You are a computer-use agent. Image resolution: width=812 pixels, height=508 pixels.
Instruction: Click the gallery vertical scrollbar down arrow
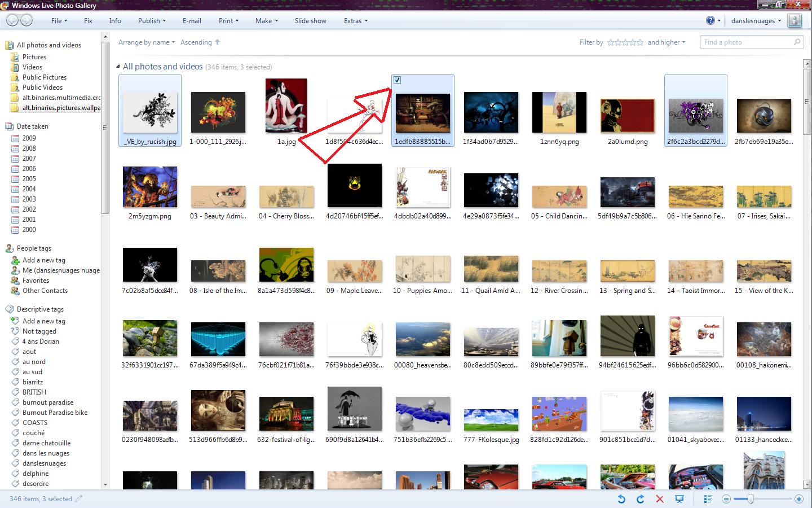807,484
